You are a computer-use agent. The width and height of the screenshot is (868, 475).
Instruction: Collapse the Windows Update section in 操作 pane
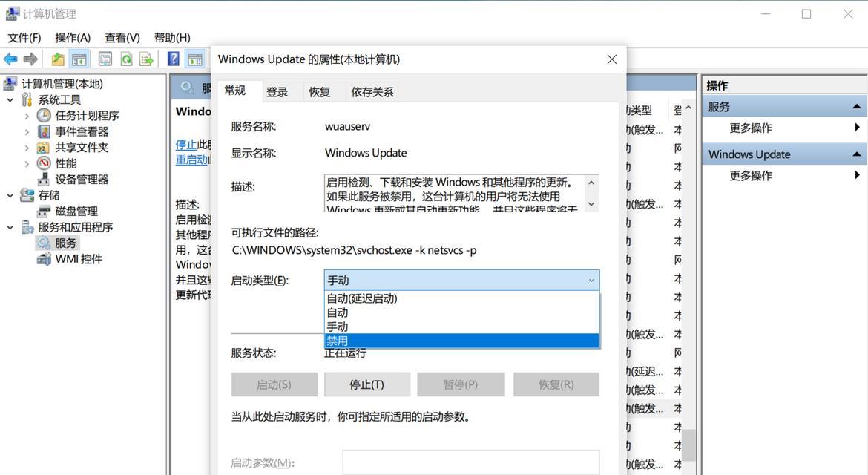pyautogui.click(x=856, y=154)
